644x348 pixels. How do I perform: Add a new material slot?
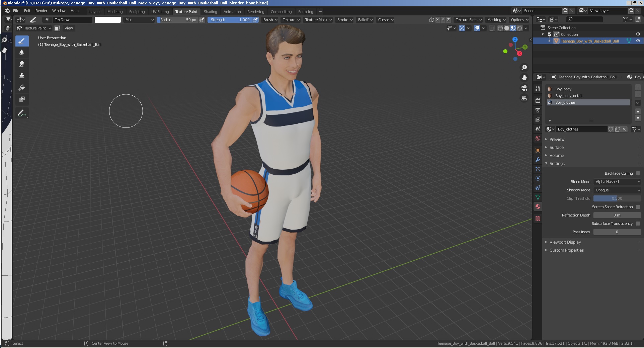coord(638,87)
